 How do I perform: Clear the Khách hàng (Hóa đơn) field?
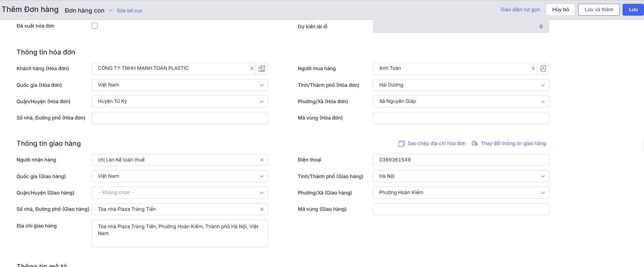pyautogui.click(x=252, y=68)
